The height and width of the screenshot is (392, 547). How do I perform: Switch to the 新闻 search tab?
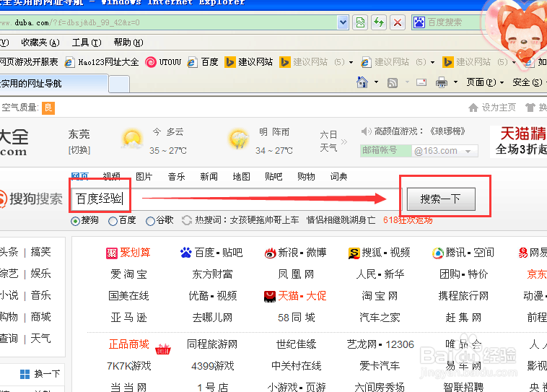click(x=209, y=177)
